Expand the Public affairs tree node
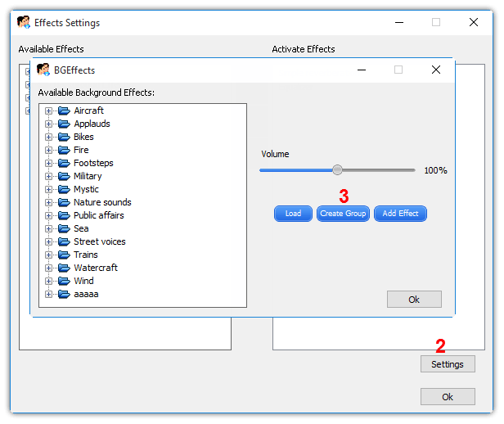Image resolution: width=504 pixels, height=424 pixels. point(48,216)
